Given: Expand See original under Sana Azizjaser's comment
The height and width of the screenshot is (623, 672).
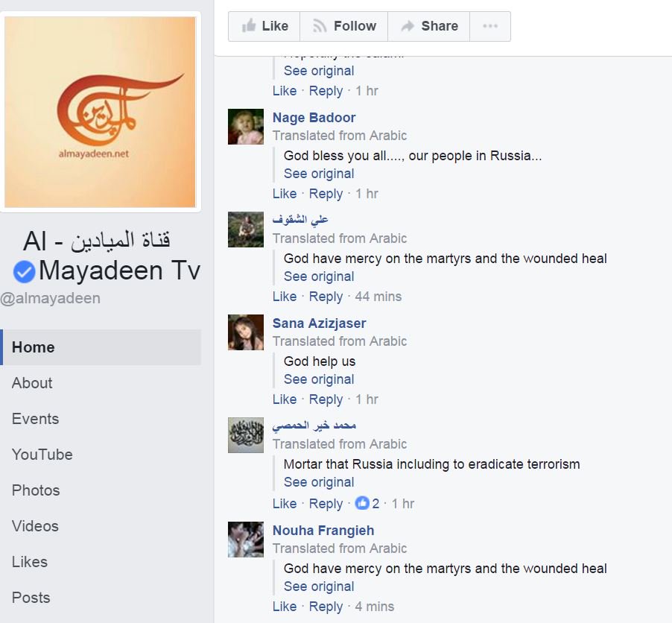Looking at the screenshot, I should coord(319,379).
